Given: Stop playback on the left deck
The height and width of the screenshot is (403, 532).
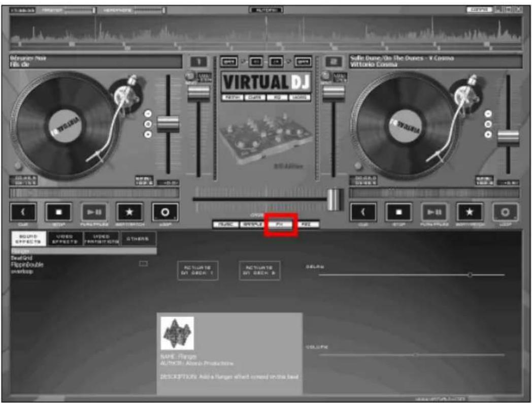Looking at the screenshot, I should click(x=59, y=212).
